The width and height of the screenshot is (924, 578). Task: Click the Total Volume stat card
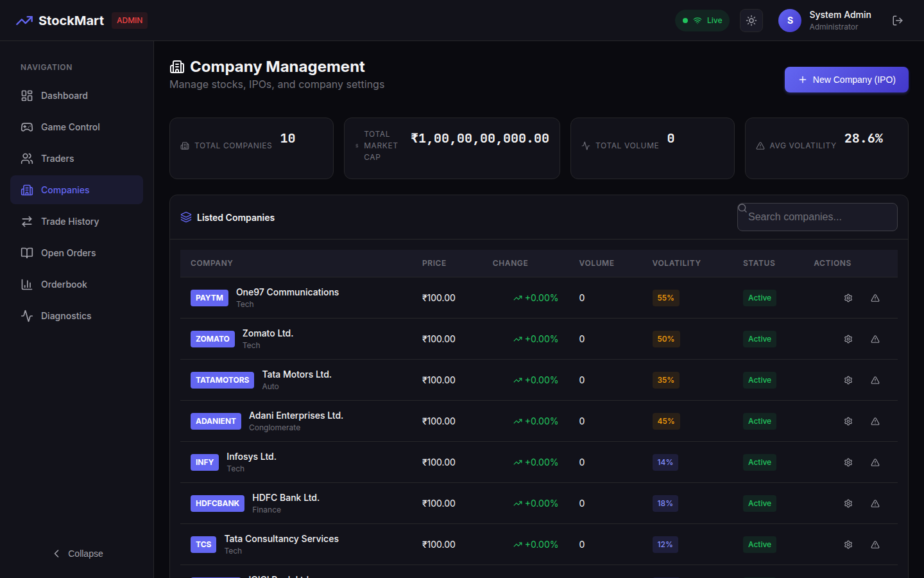653,148
